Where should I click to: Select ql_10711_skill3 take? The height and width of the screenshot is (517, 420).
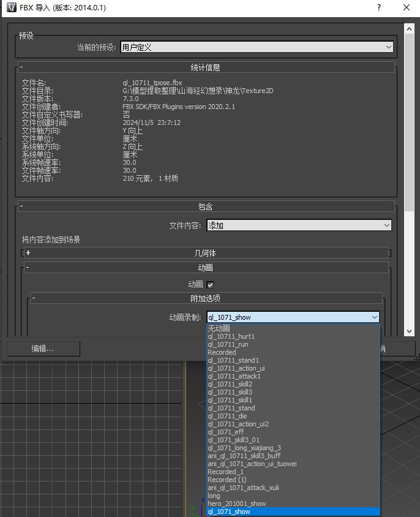pos(293,392)
